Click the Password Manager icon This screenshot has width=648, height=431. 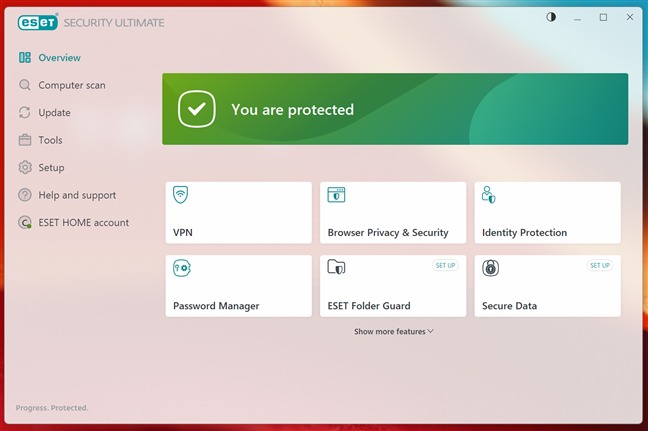(182, 268)
